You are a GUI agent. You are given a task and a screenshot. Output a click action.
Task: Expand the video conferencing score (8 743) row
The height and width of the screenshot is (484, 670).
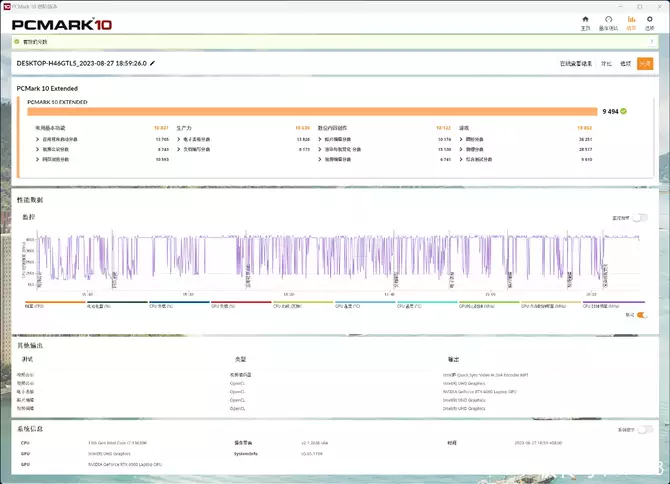[x=38, y=150]
